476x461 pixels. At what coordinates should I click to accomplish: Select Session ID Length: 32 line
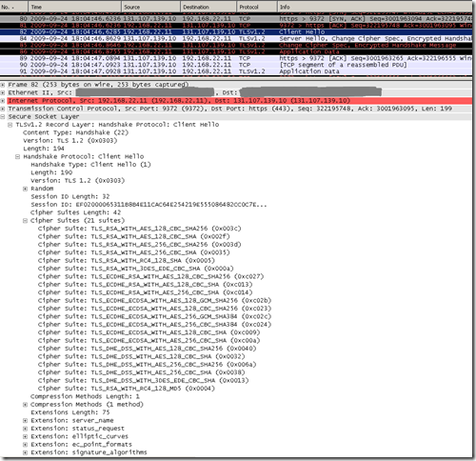coord(70,196)
